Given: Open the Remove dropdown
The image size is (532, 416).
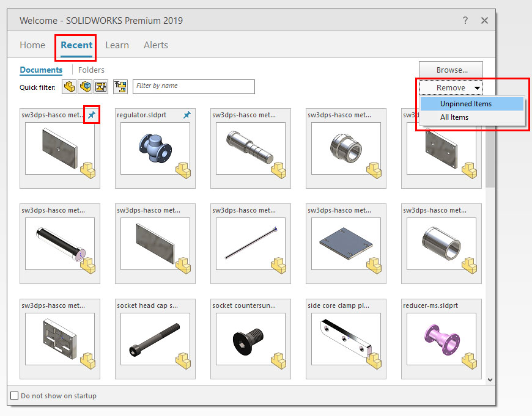Looking at the screenshot, I should (451, 87).
